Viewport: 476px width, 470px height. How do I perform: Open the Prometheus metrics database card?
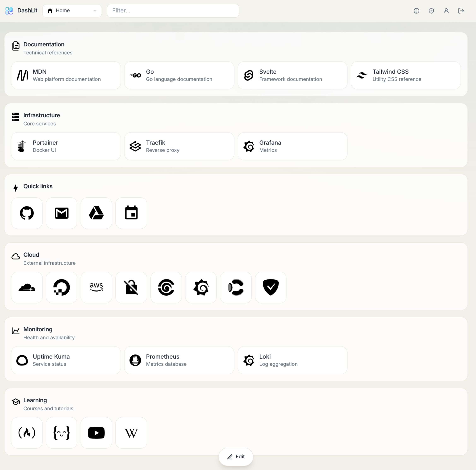pos(179,360)
